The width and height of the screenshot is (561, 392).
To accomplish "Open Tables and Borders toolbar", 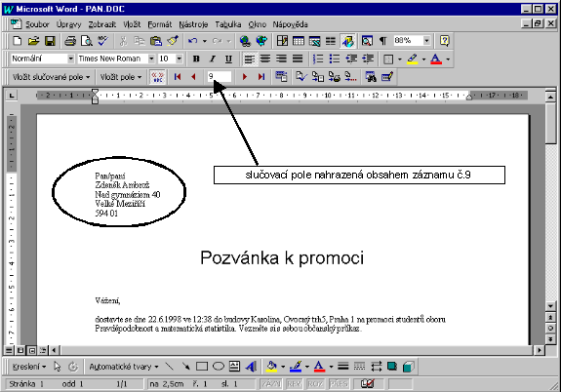I will tap(282, 41).
